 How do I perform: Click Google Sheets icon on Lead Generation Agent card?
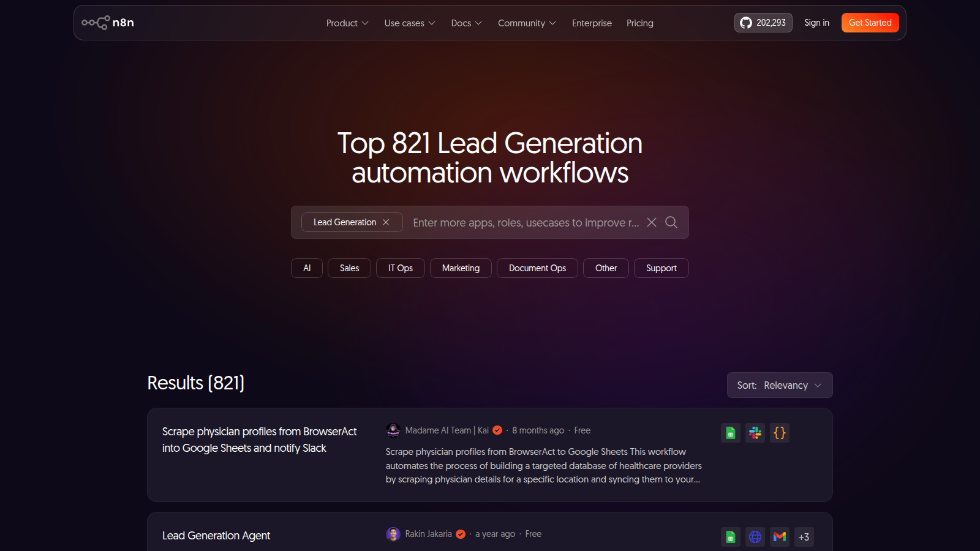coord(731,537)
